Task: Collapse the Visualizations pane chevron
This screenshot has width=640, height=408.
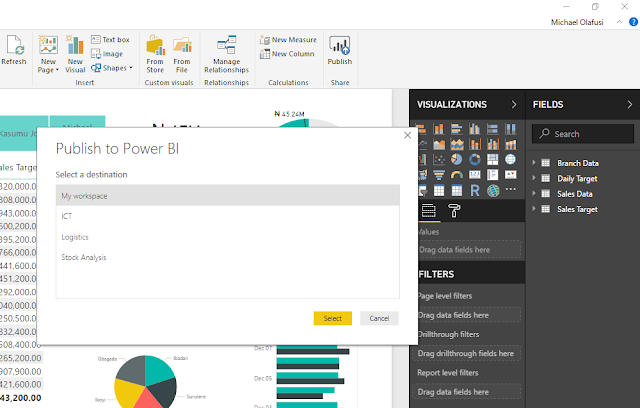Action: pyautogui.click(x=514, y=104)
